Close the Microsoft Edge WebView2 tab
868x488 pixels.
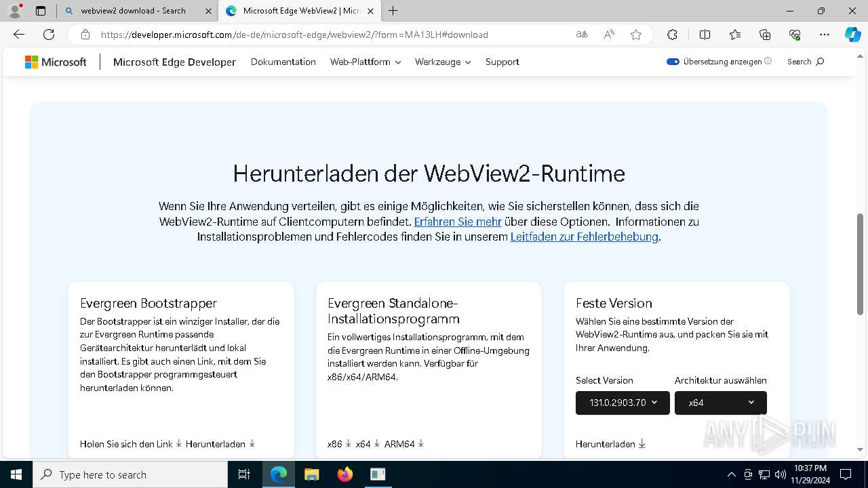tap(370, 11)
